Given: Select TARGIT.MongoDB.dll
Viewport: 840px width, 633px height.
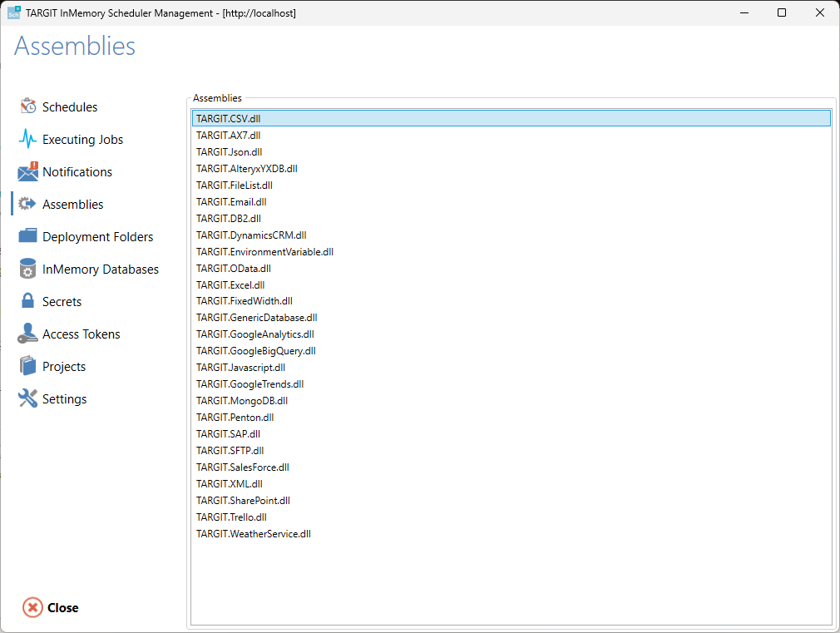Looking at the screenshot, I should pyautogui.click(x=511, y=400).
